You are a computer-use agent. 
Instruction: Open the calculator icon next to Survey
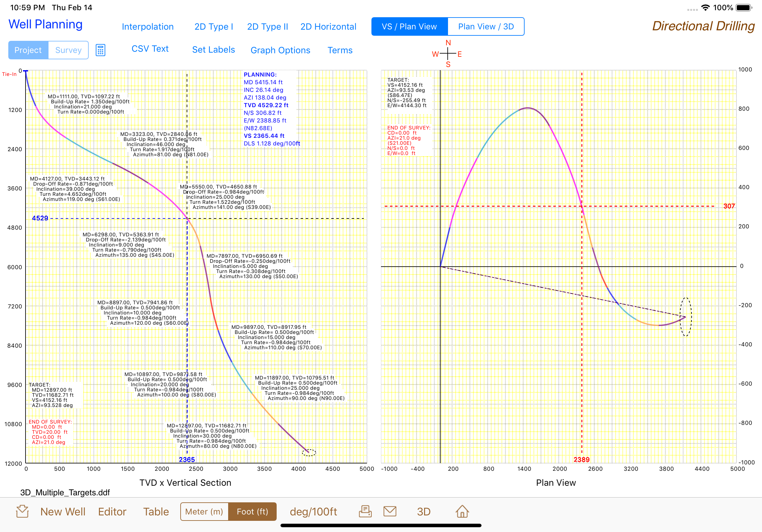pos(101,50)
